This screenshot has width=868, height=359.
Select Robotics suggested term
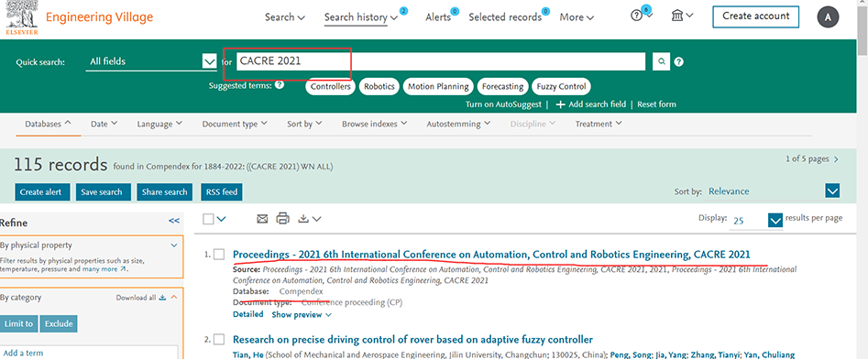click(379, 87)
